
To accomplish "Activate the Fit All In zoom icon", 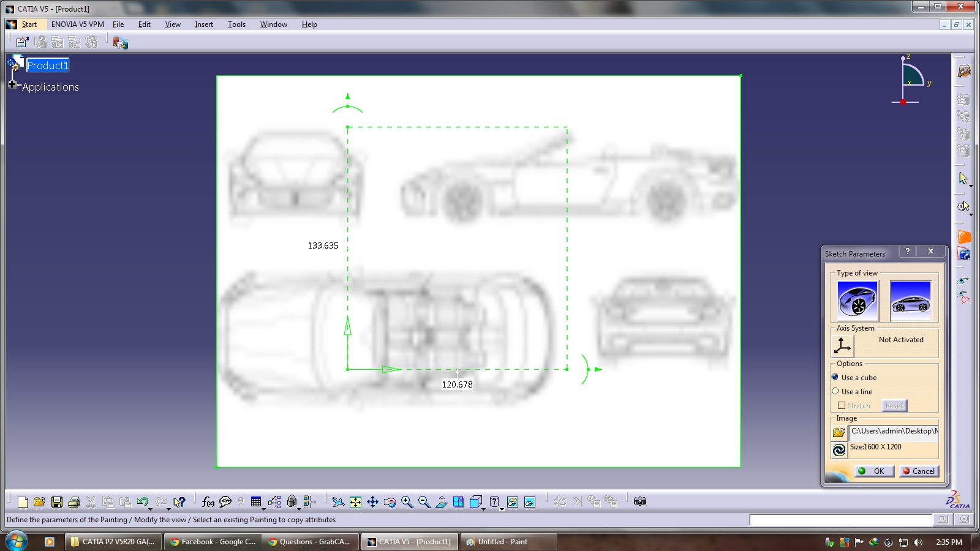I will click(x=356, y=501).
